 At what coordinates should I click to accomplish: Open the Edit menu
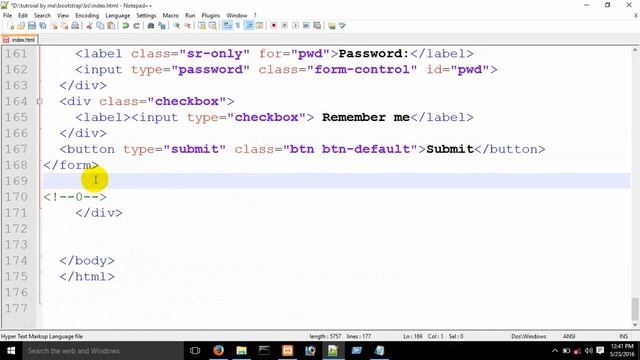coord(23,16)
